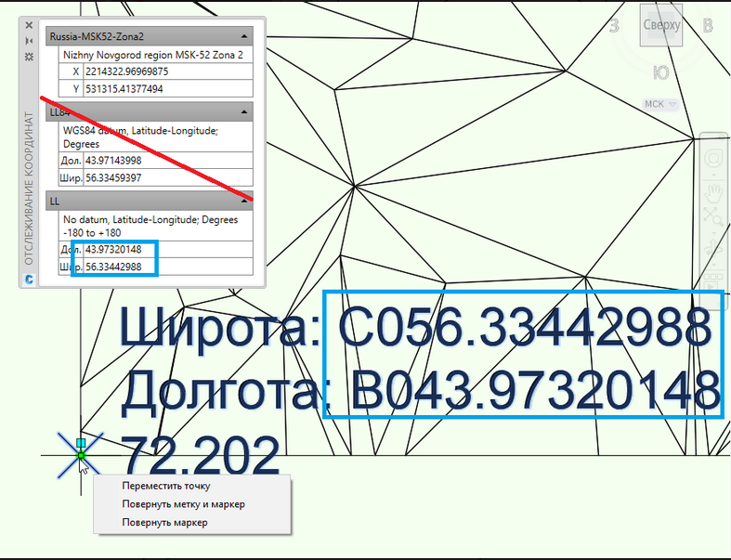Select the Y coordinate value 531315.41377494

point(167,89)
